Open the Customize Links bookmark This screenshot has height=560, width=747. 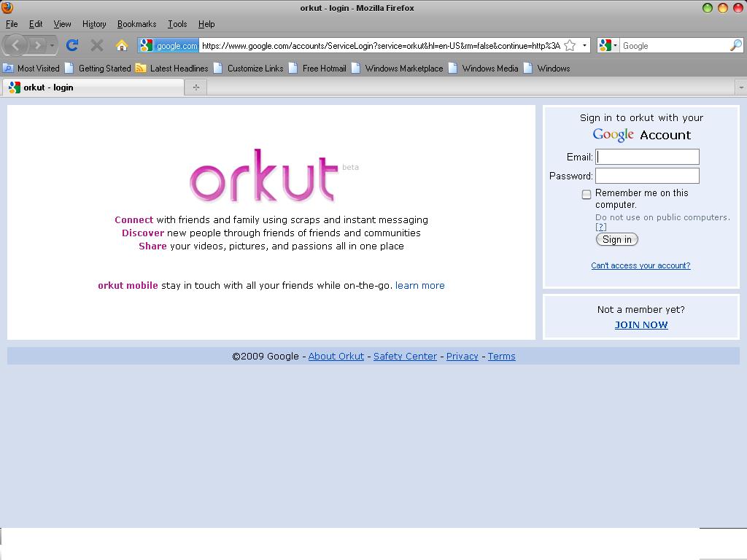point(249,68)
